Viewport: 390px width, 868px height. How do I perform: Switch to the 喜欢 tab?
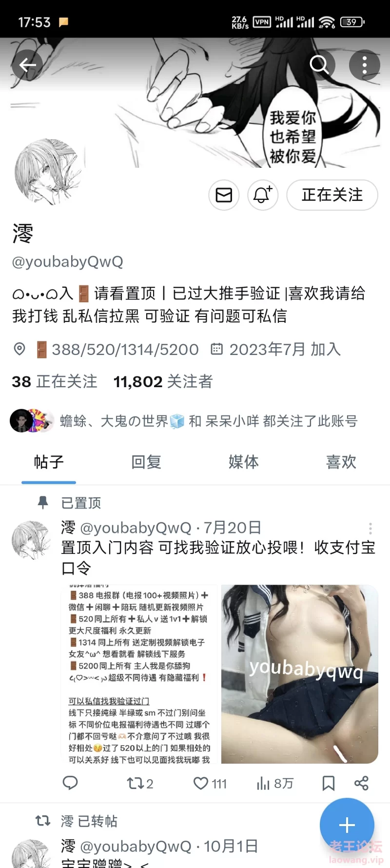pyautogui.click(x=341, y=462)
